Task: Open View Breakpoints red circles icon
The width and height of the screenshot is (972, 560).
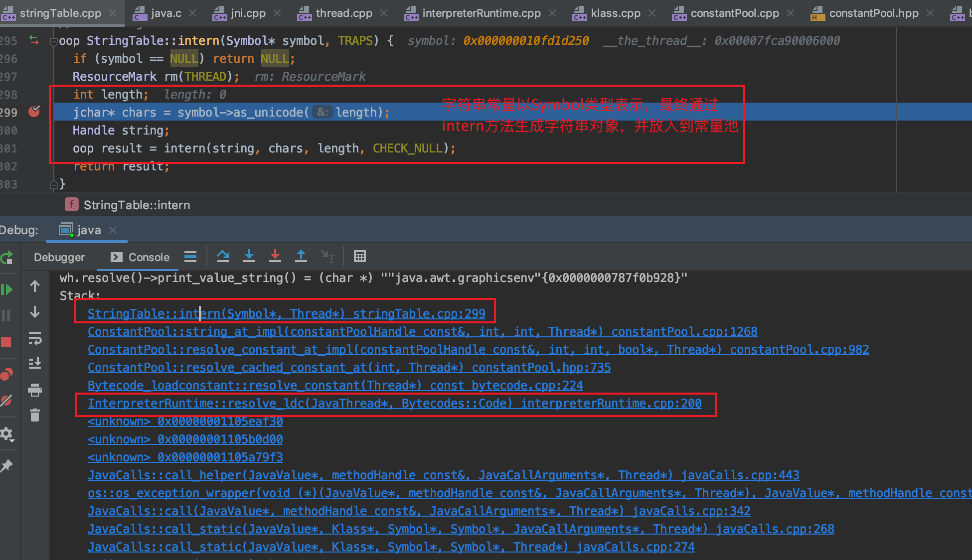Action: click(x=6, y=374)
